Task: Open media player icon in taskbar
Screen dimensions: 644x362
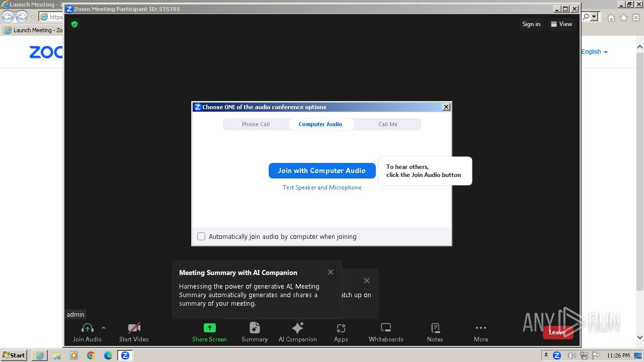Action: pyautogui.click(x=74, y=355)
